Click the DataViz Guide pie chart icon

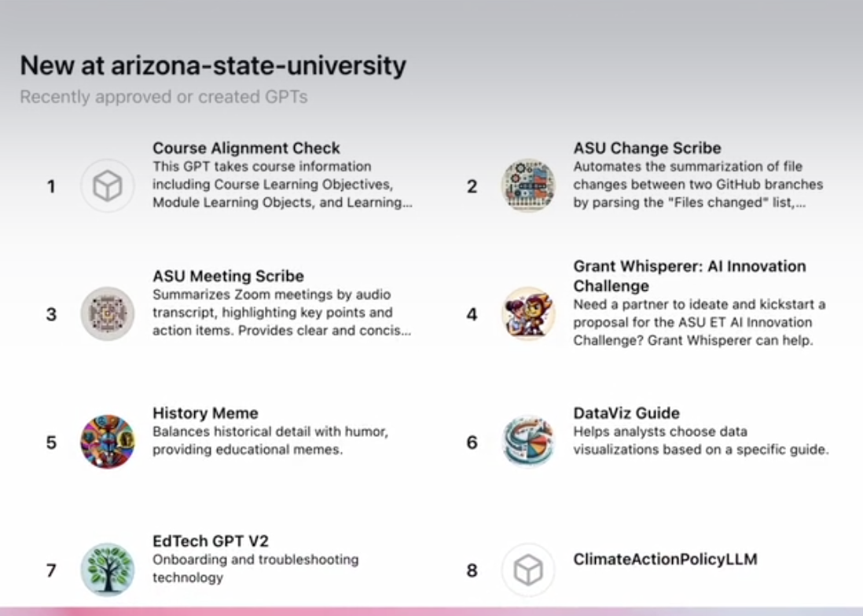click(x=528, y=442)
